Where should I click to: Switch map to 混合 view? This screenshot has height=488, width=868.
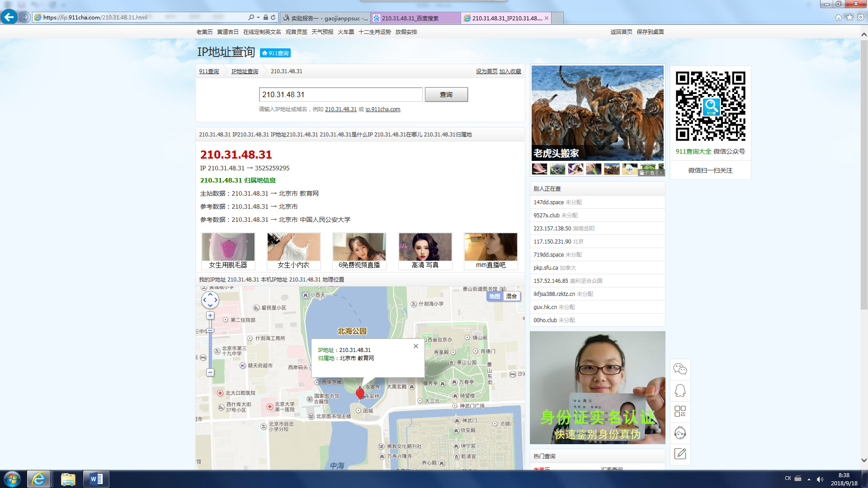pyautogui.click(x=511, y=296)
